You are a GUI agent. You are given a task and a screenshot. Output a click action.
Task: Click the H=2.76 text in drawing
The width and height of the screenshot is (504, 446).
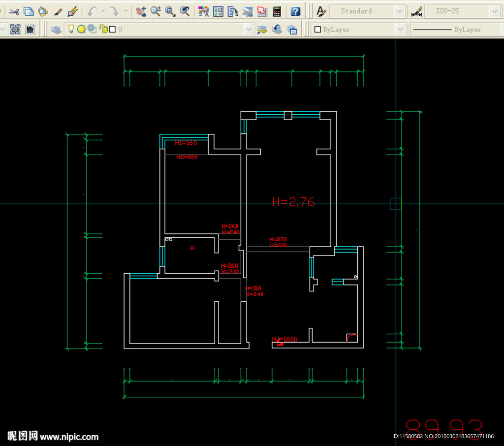pyautogui.click(x=293, y=201)
